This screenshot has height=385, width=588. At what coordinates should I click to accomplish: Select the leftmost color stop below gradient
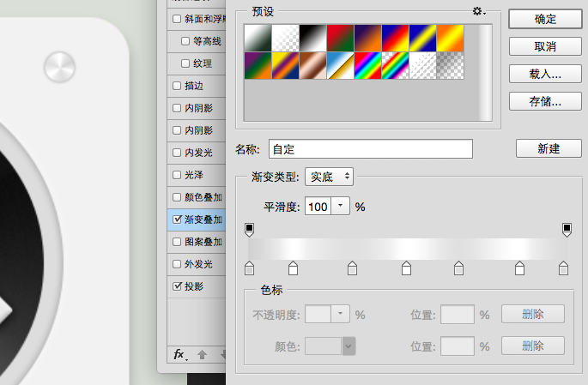(250, 268)
